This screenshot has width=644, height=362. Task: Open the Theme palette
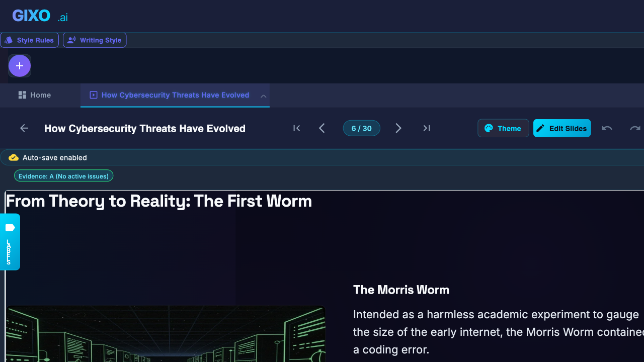tap(503, 128)
